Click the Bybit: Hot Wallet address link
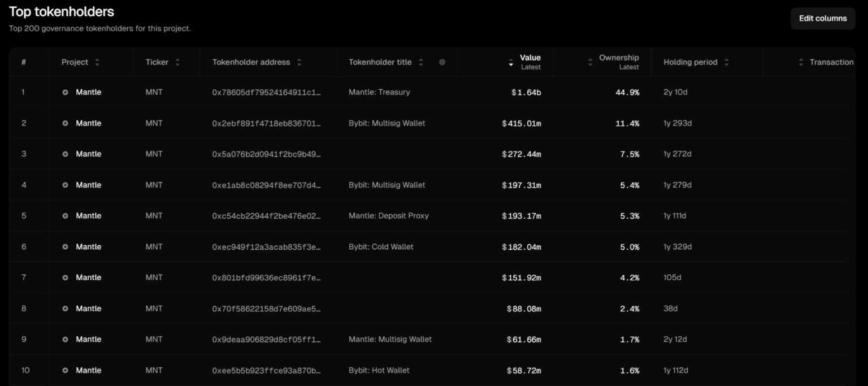The image size is (868, 386). coord(266,370)
